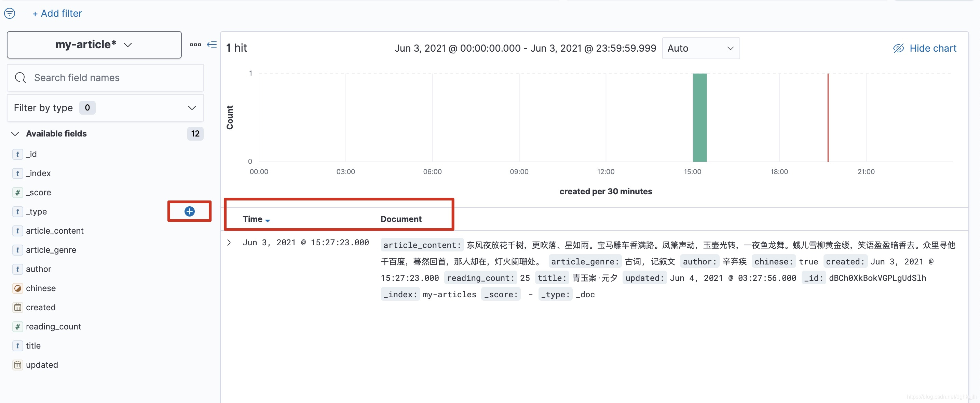The height and width of the screenshot is (403, 980).
Task: Click the updated date type icon
Action: click(x=17, y=365)
